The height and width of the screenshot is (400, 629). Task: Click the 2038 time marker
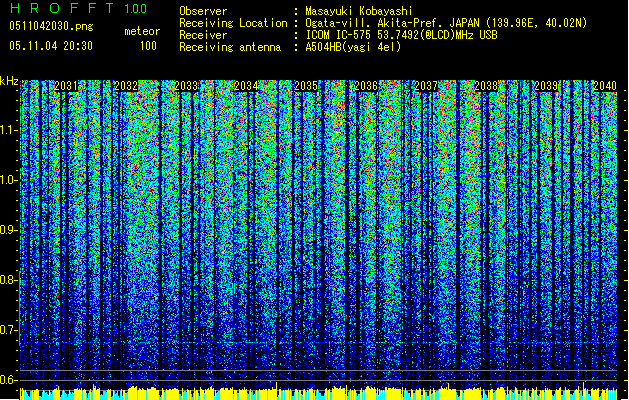click(487, 87)
